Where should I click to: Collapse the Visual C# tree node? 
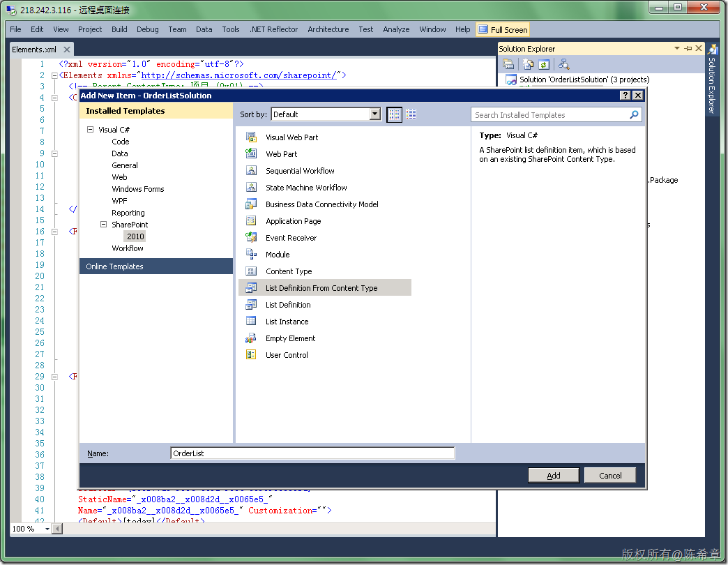[x=91, y=130]
